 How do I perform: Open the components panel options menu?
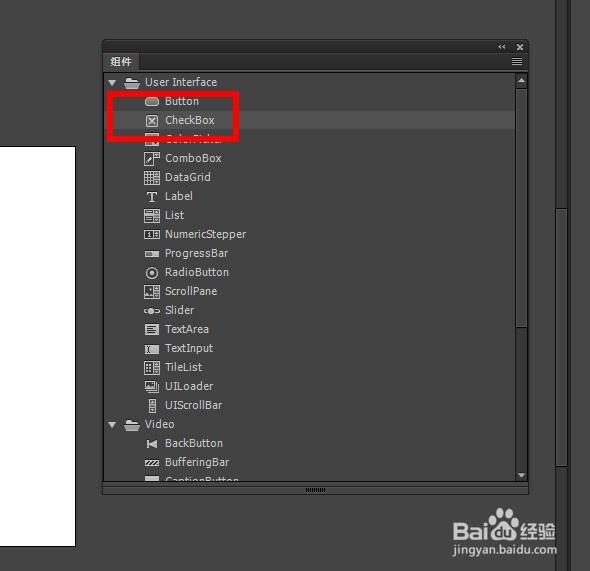pos(517,61)
